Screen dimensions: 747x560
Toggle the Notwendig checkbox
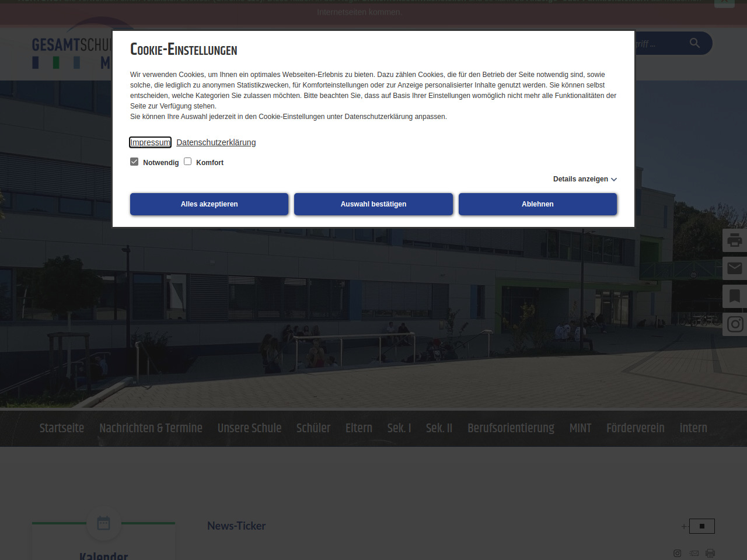tap(134, 162)
